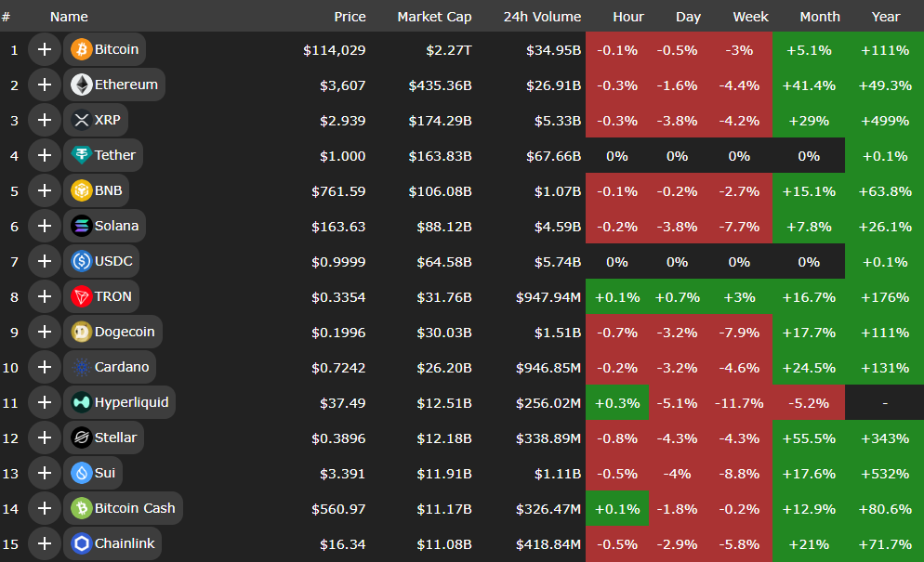Sort by the 24h Volume column header

pyautogui.click(x=542, y=17)
